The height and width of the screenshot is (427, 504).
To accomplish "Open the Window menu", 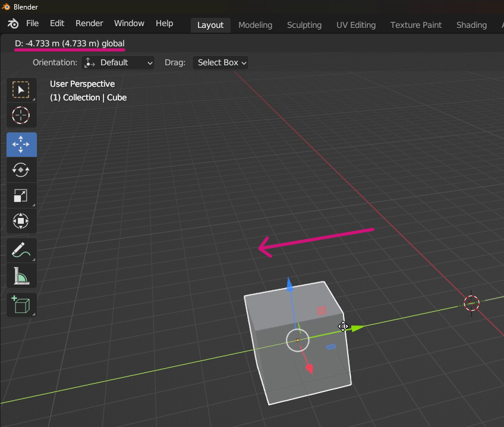I will (x=129, y=23).
